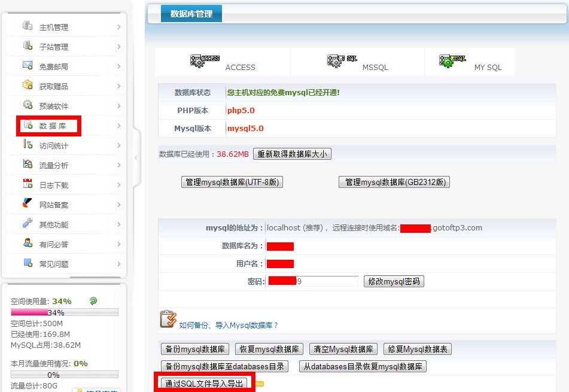Screen dimensions: 569x392
Task: Click the ACCESS database icon
Action: [x=205, y=60]
